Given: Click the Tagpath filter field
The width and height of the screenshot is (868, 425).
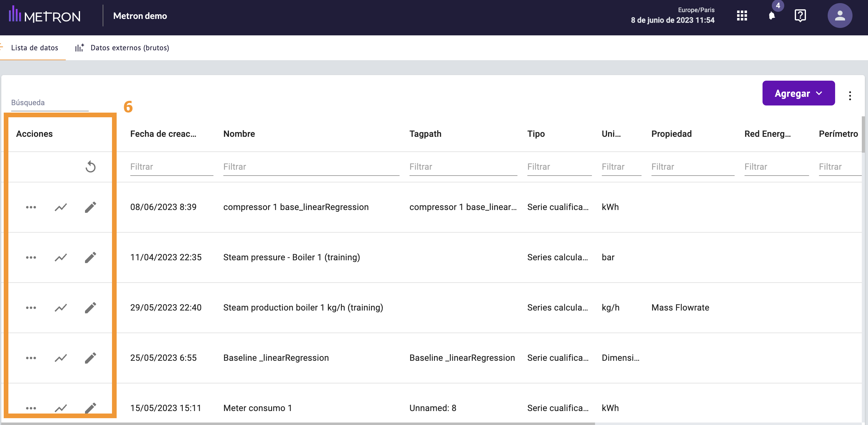Looking at the screenshot, I should point(463,167).
